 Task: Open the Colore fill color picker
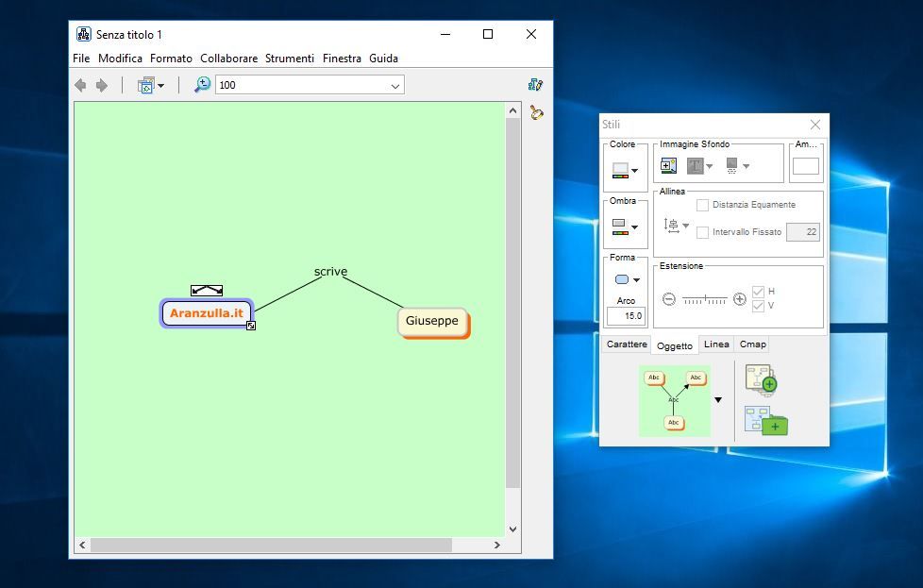(x=620, y=170)
